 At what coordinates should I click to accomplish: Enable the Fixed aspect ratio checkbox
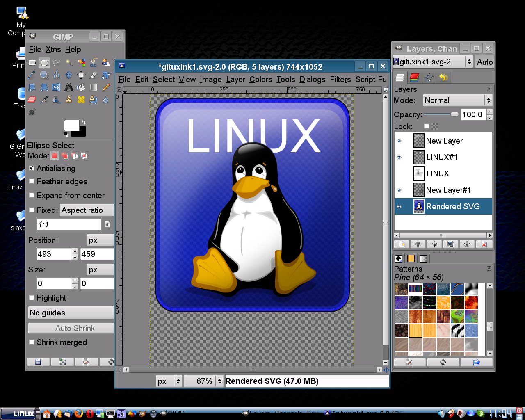coord(31,210)
